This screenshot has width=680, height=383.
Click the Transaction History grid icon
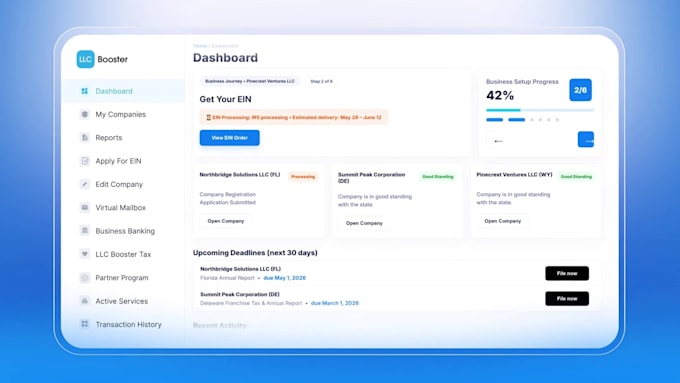(x=85, y=324)
